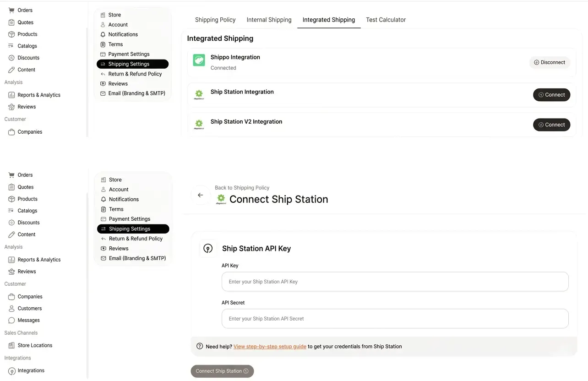
Task: Open Return & Refund Policy in the upper menu
Action: coord(131,74)
